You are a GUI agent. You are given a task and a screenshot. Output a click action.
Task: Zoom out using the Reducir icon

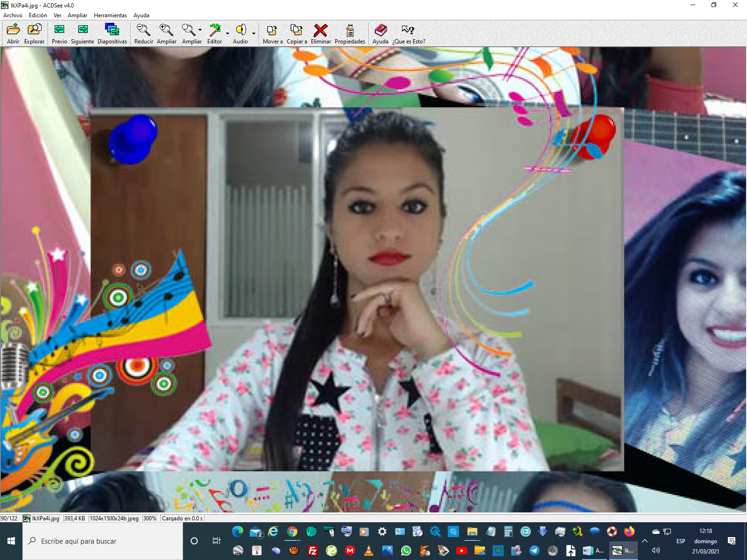[143, 30]
